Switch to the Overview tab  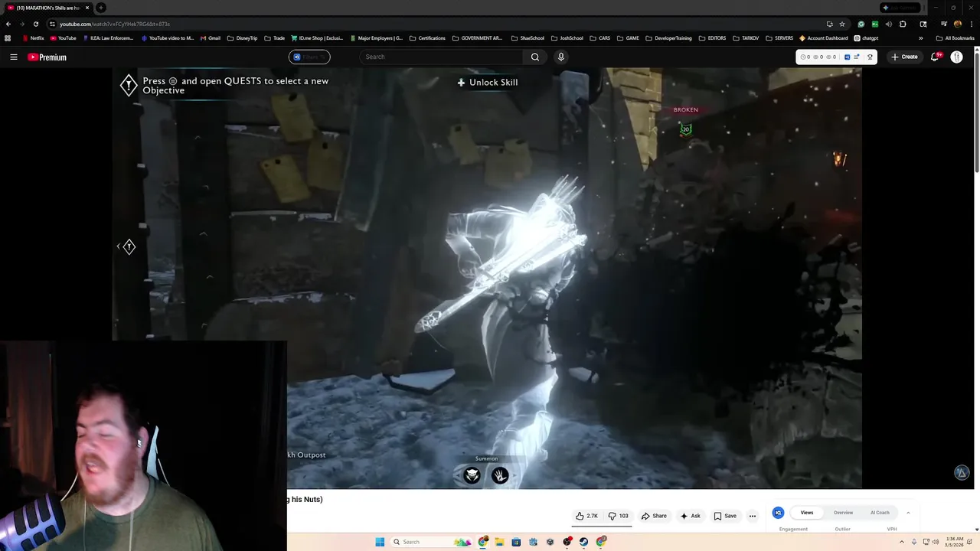point(843,513)
